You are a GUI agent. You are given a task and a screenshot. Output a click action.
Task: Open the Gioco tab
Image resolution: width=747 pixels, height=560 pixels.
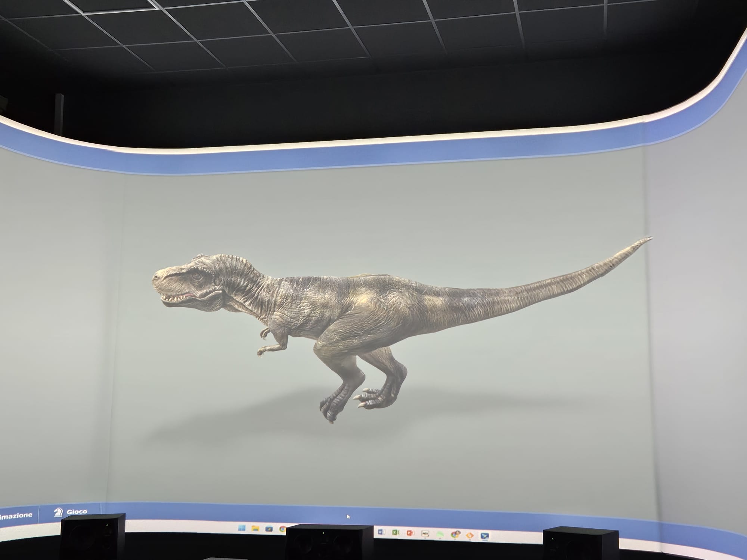click(70, 512)
